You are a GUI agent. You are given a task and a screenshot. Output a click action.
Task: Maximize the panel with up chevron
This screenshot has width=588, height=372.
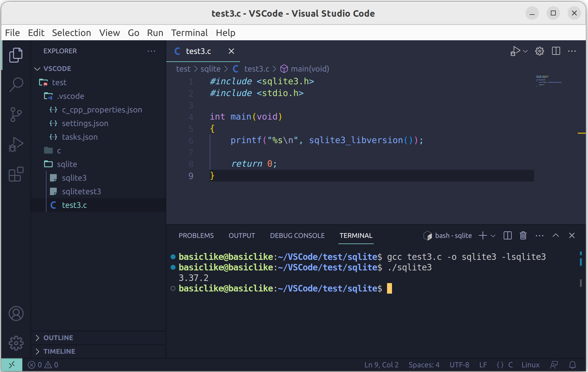pos(556,236)
